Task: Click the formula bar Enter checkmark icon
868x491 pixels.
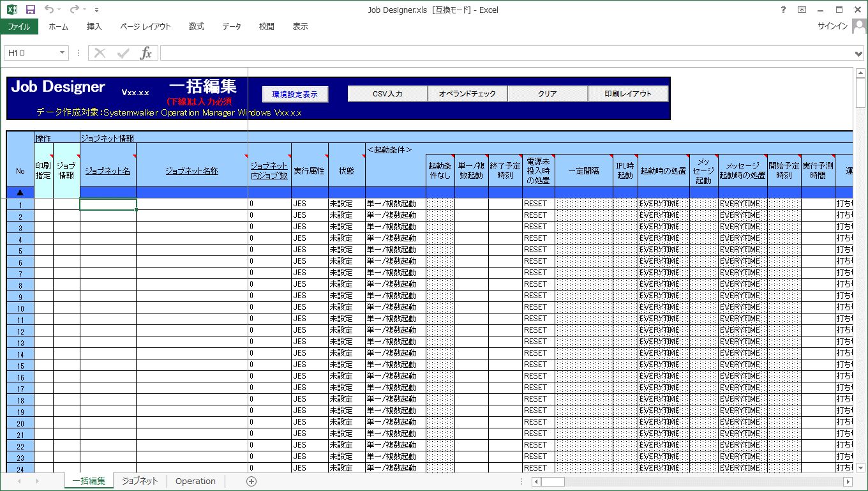Action: (123, 53)
